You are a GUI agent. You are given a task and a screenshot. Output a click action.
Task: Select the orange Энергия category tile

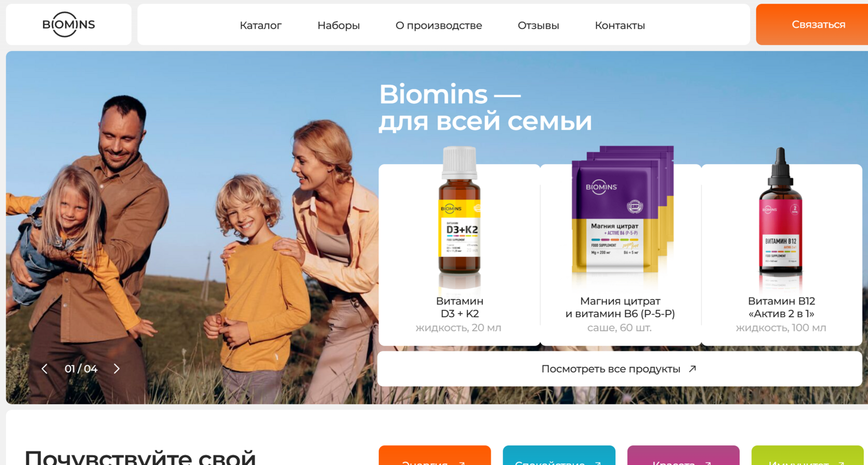click(x=435, y=455)
